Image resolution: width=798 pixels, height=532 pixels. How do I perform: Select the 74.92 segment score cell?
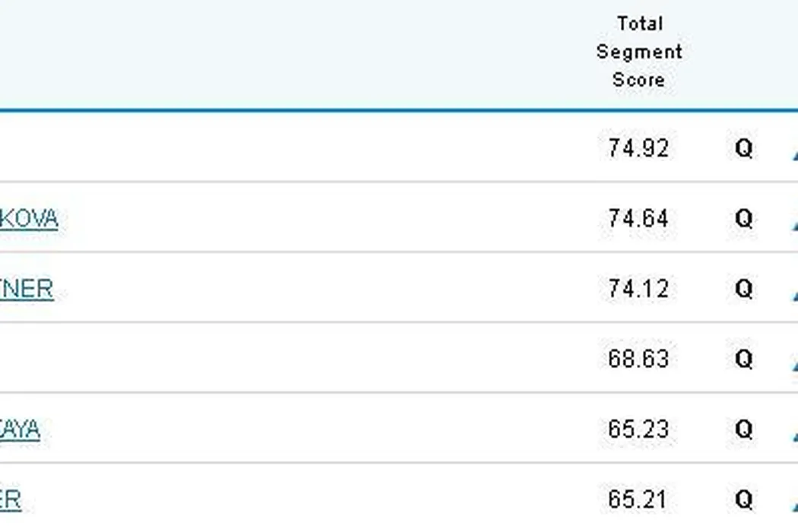[638, 148]
